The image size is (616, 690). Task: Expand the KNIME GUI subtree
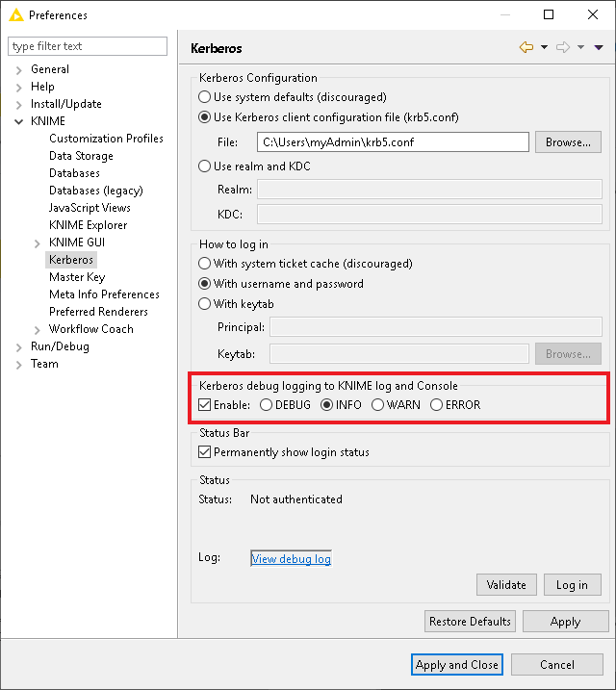(37, 243)
